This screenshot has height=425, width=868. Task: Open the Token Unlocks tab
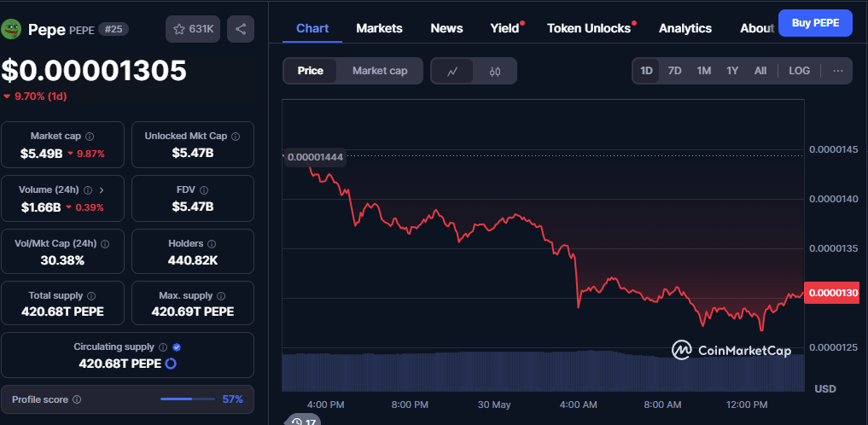point(589,28)
